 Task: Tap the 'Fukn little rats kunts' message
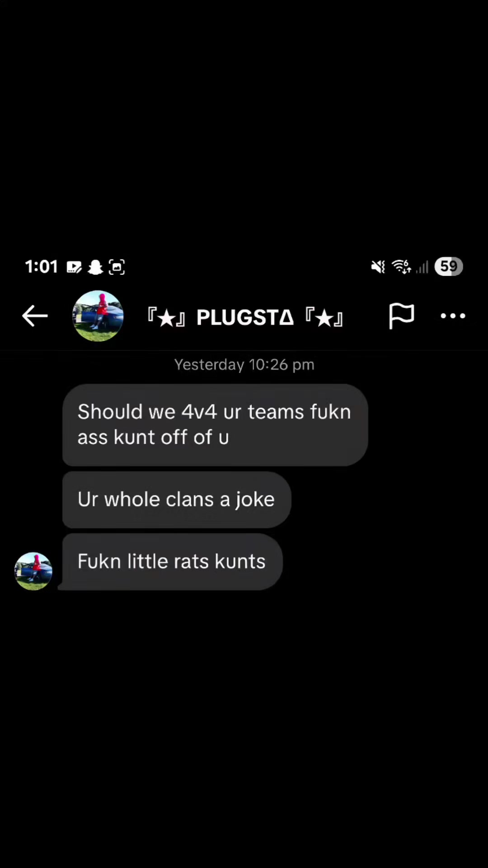coord(172,561)
